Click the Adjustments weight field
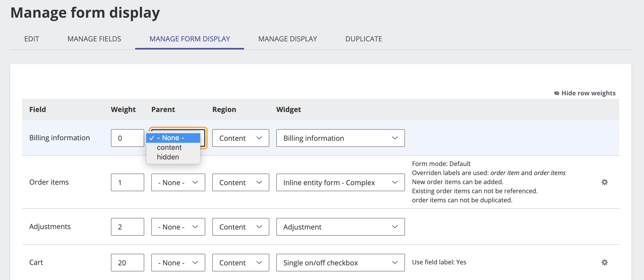 coord(127,227)
